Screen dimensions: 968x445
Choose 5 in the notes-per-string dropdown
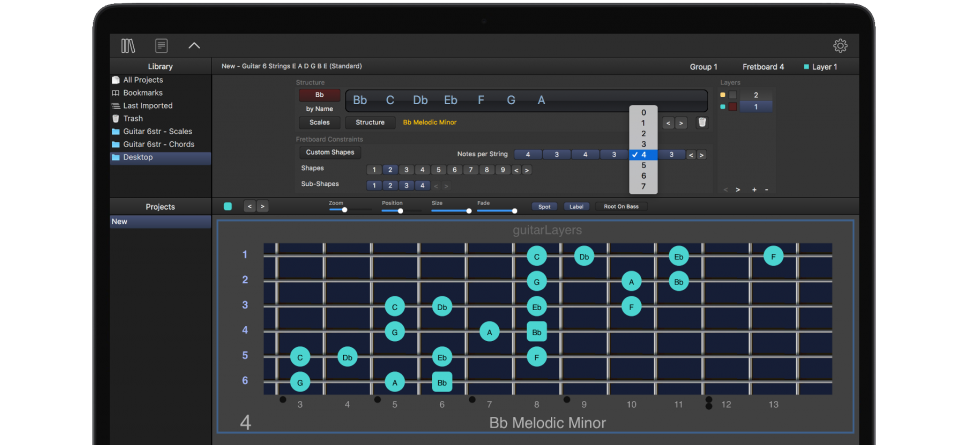point(644,165)
